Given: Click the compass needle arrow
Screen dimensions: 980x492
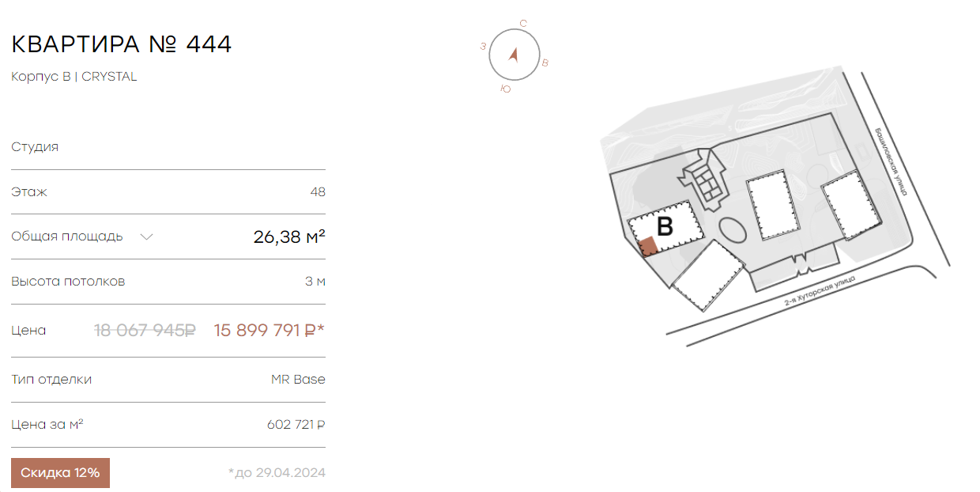Looking at the screenshot, I should pyautogui.click(x=514, y=55).
